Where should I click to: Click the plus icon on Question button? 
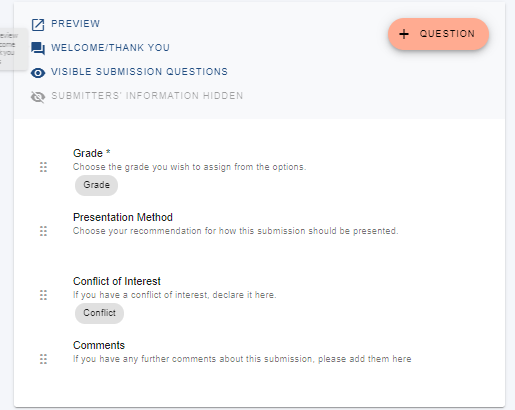(x=404, y=34)
